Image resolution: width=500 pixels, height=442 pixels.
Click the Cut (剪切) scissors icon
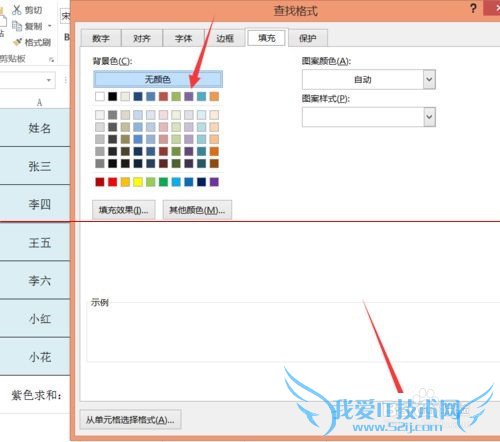pyautogui.click(x=17, y=10)
